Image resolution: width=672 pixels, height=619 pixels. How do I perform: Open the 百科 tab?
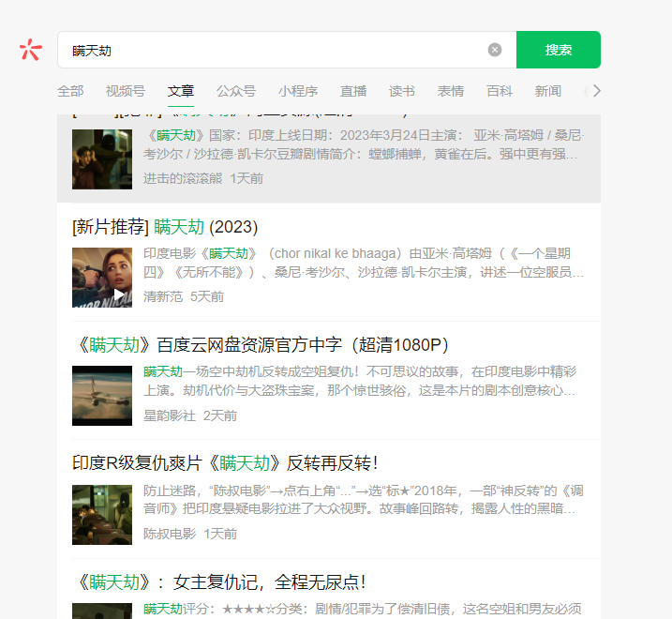(500, 91)
